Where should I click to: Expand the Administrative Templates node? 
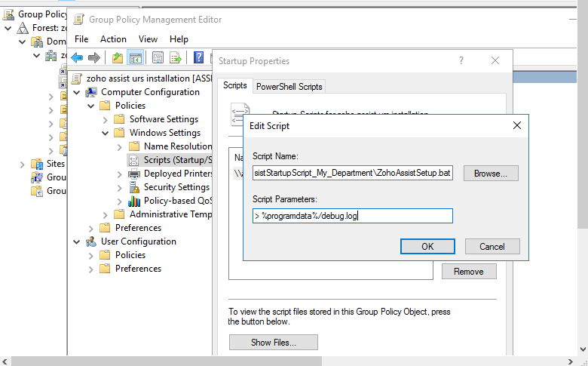point(105,215)
